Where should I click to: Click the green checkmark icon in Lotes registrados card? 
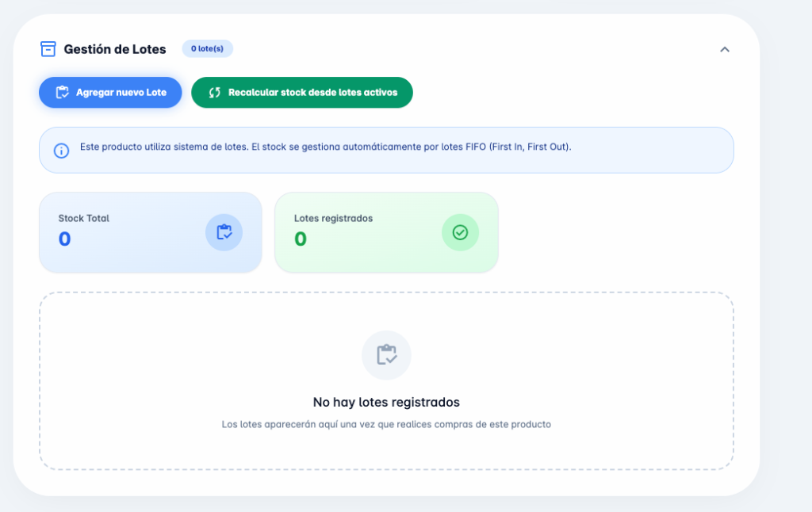pos(460,232)
